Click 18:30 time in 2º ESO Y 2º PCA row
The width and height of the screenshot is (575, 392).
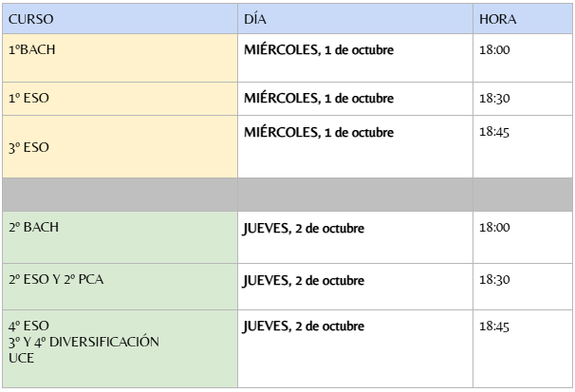click(495, 280)
